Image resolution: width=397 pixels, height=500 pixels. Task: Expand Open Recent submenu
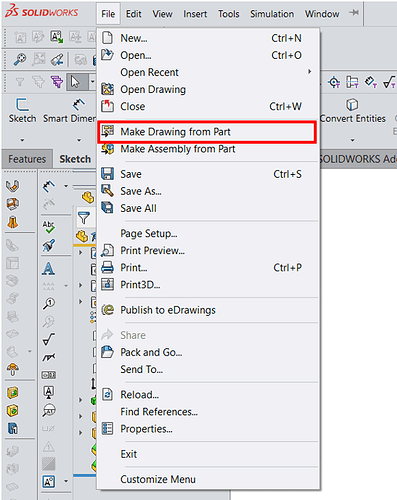207,72
